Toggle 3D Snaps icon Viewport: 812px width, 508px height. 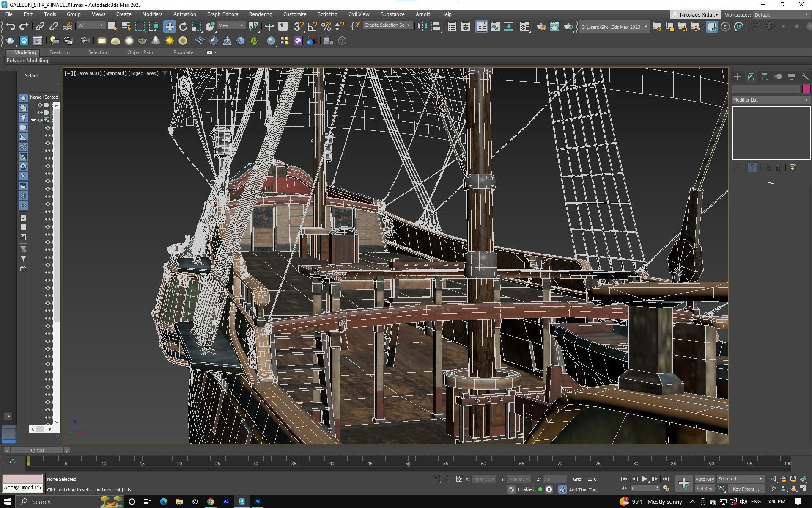click(299, 27)
